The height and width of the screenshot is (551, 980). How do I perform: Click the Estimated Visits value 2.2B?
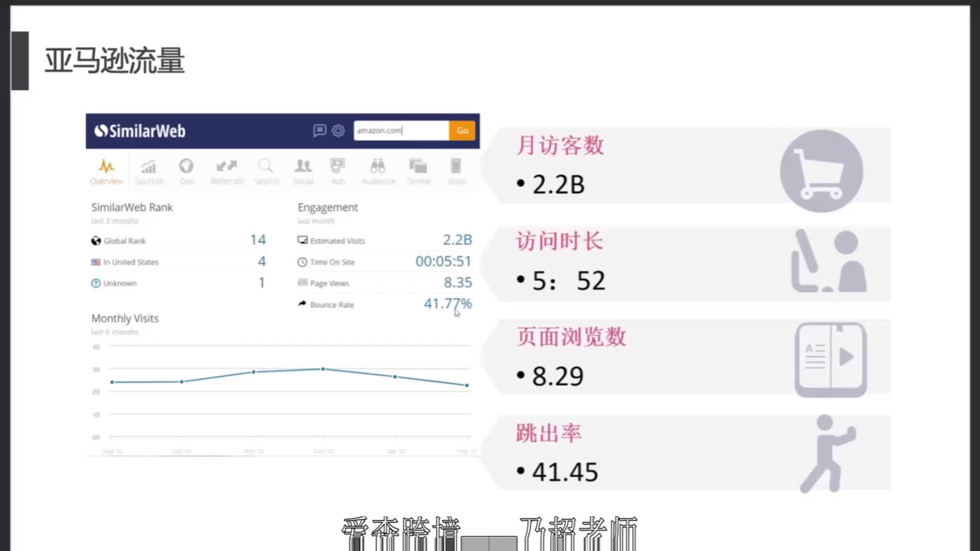457,240
